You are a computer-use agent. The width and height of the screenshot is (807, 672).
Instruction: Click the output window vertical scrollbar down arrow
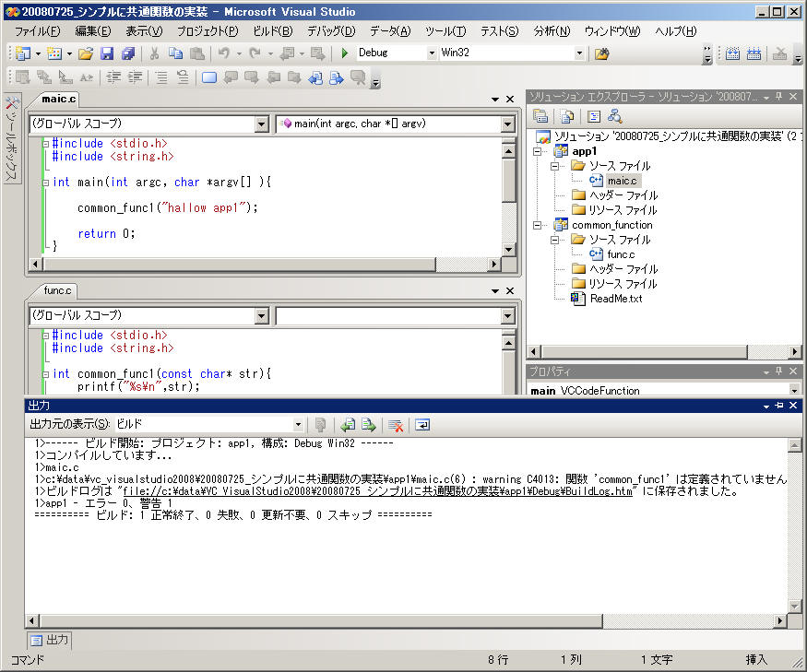(x=794, y=605)
